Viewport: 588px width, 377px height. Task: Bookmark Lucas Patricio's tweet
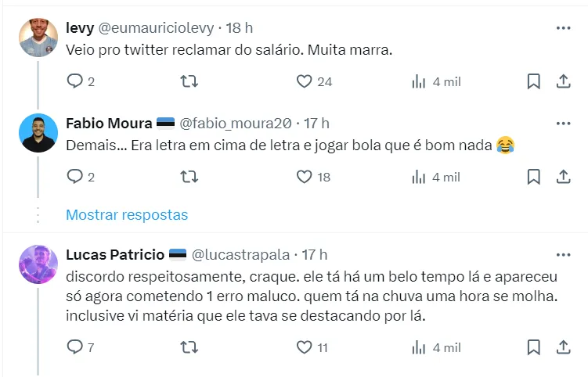click(533, 347)
